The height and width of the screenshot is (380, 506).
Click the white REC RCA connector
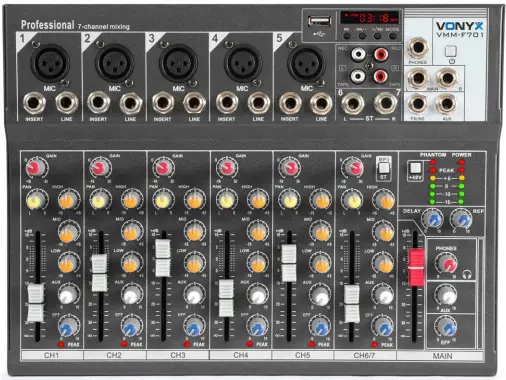click(358, 54)
